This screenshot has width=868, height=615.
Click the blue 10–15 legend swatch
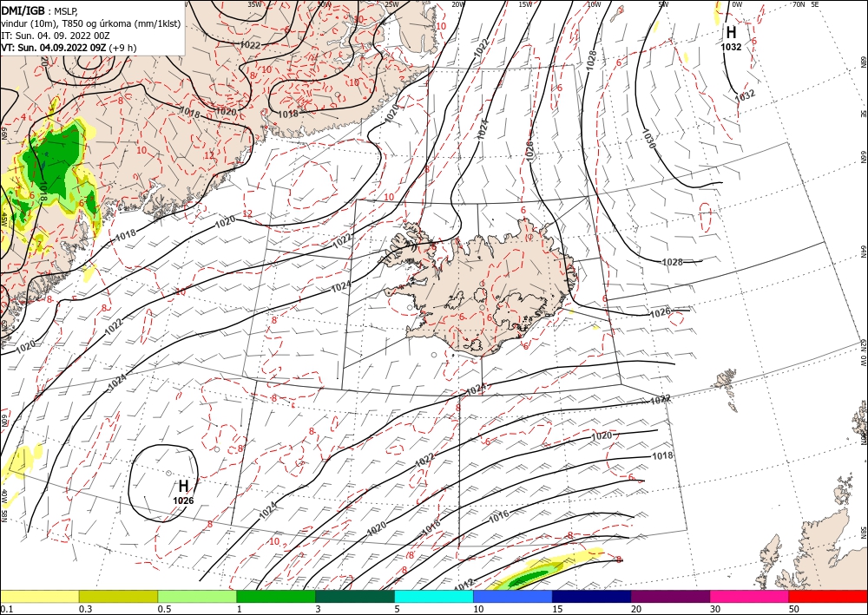tap(513, 596)
